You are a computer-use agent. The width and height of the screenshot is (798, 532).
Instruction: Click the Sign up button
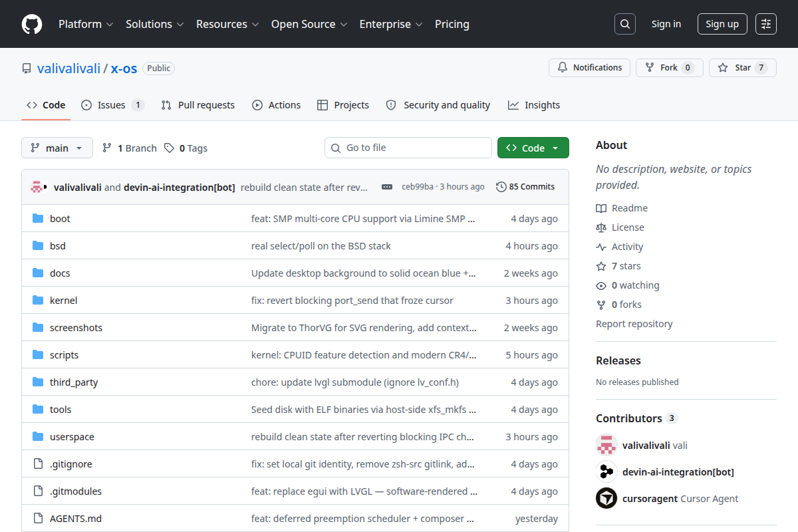point(722,24)
